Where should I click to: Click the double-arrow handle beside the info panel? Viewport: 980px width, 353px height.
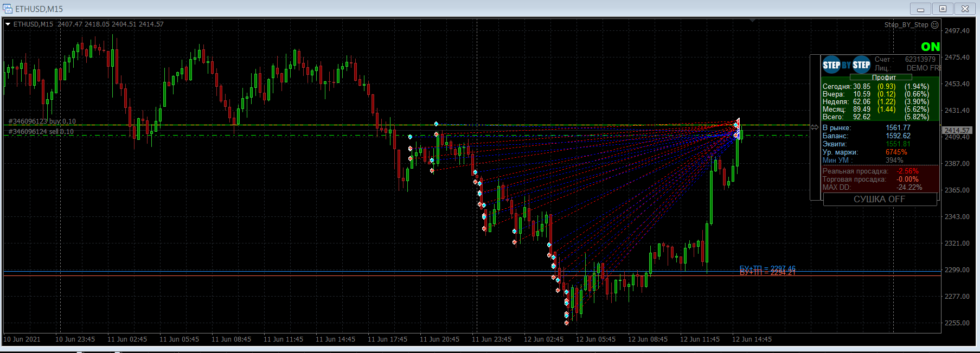pyautogui.click(x=815, y=127)
